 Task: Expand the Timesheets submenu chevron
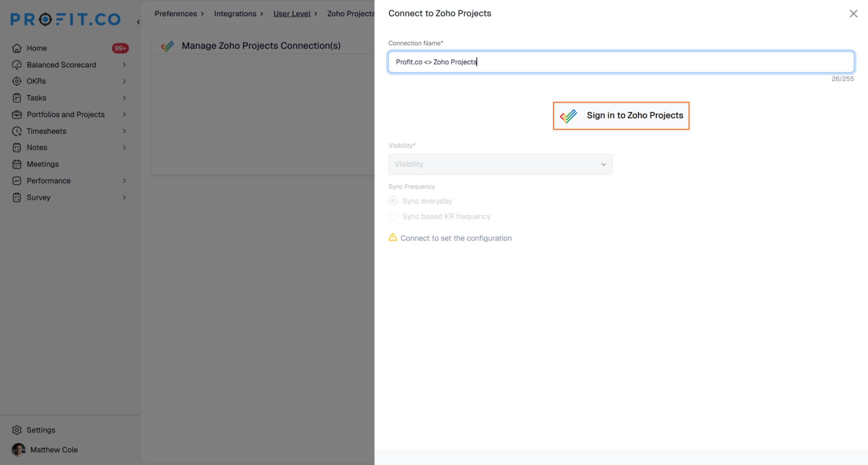(x=124, y=131)
